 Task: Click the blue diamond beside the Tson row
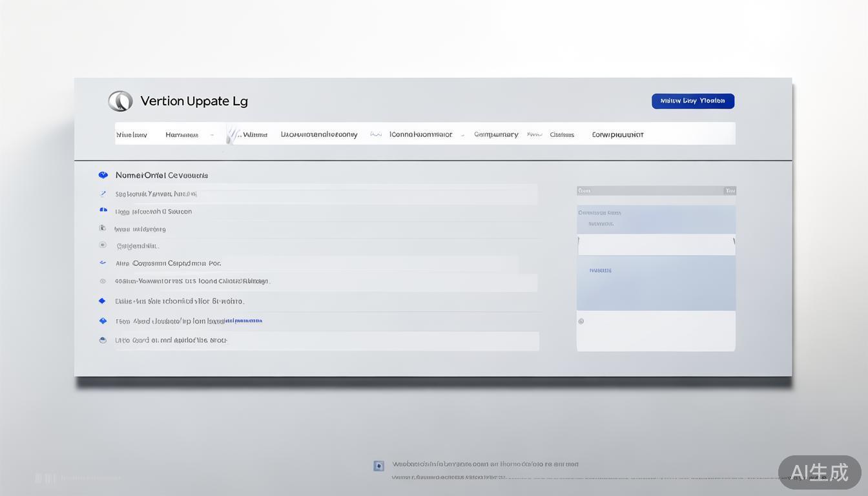point(102,321)
